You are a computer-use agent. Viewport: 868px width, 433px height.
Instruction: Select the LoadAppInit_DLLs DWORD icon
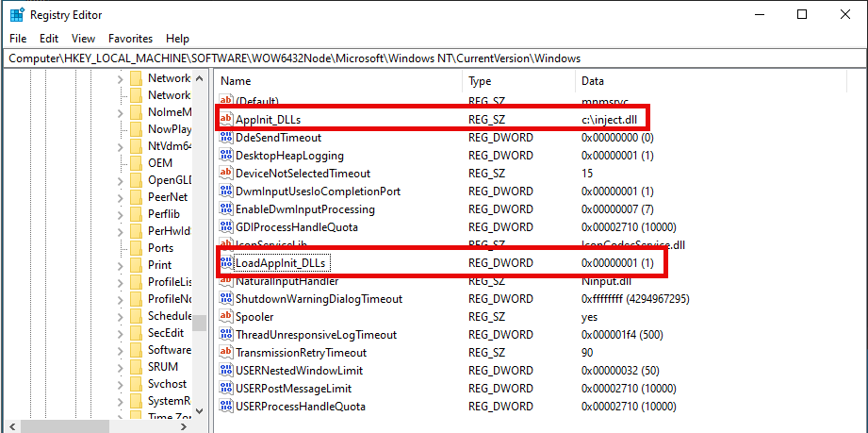coord(226,263)
